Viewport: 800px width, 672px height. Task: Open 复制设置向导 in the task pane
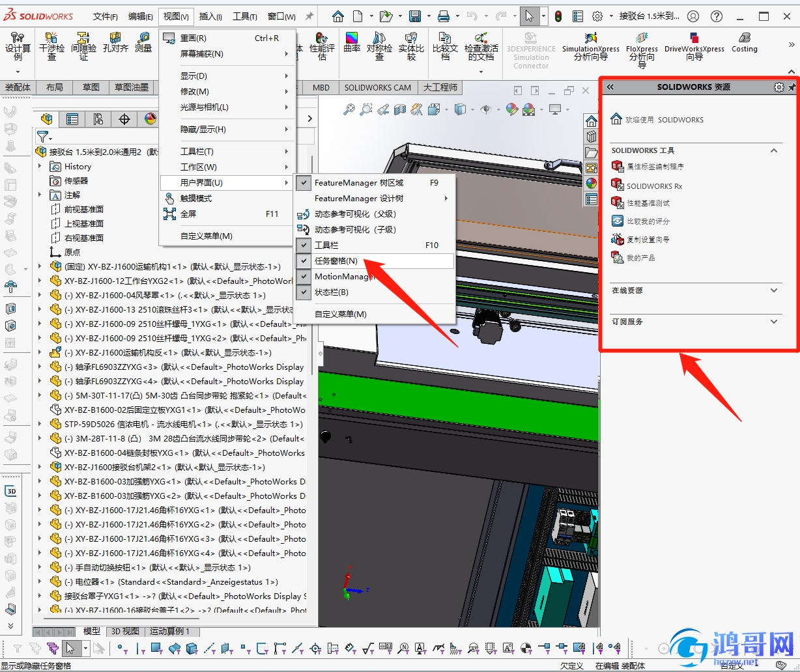pos(648,240)
